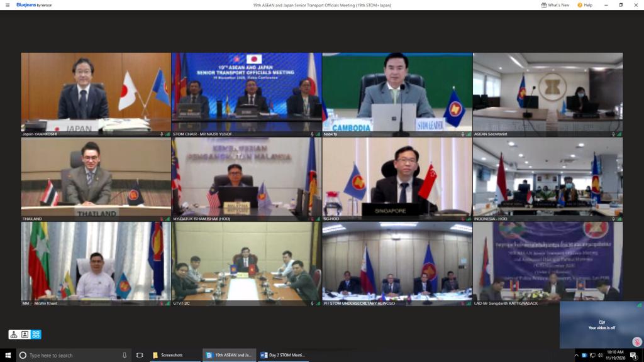Viewport: 644px width, 362px height.
Task: Switch to speaker view layout
Action: tap(14, 334)
